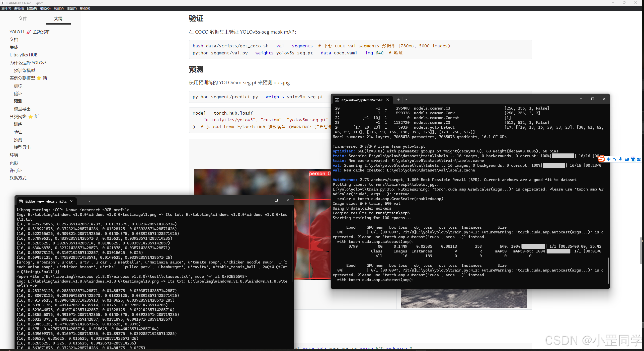Maximize the cmd.exe terminal window
Screen dimensions: 644x351
coord(592,99)
